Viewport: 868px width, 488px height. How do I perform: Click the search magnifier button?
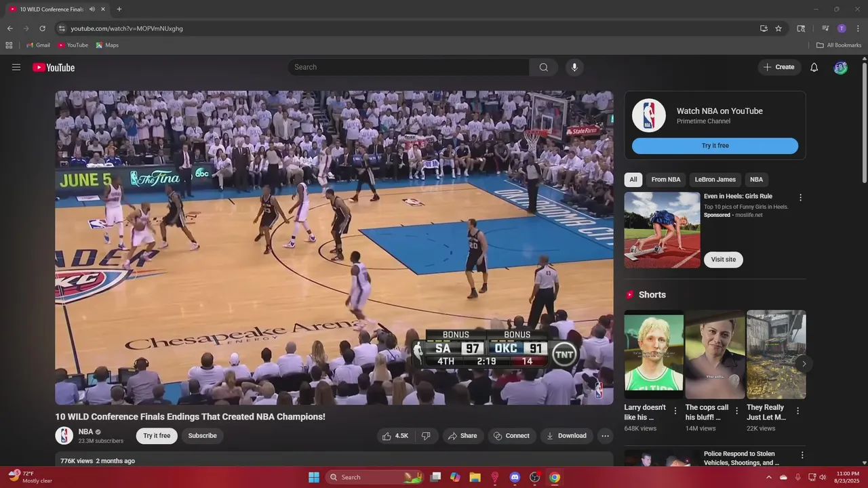click(x=544, y=67)
